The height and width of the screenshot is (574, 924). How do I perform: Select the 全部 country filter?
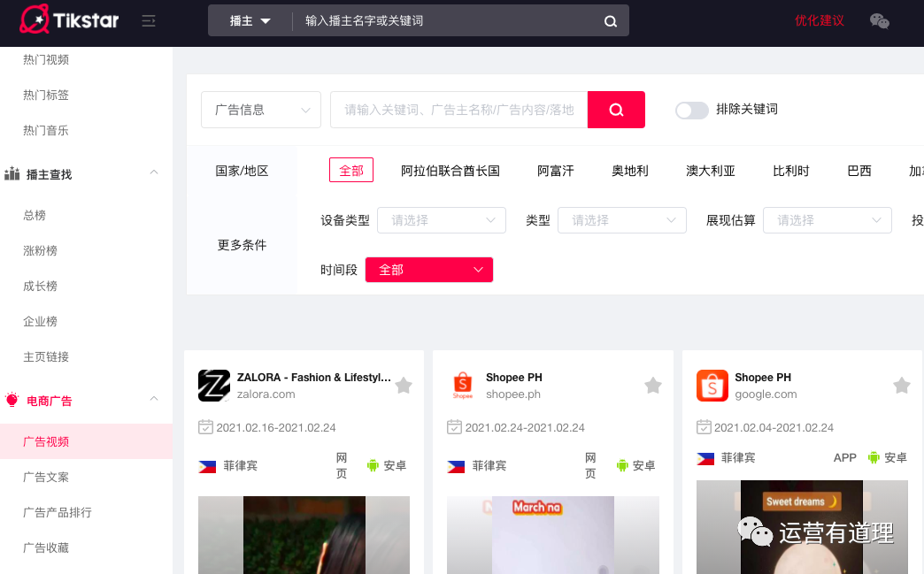point(351,171)
